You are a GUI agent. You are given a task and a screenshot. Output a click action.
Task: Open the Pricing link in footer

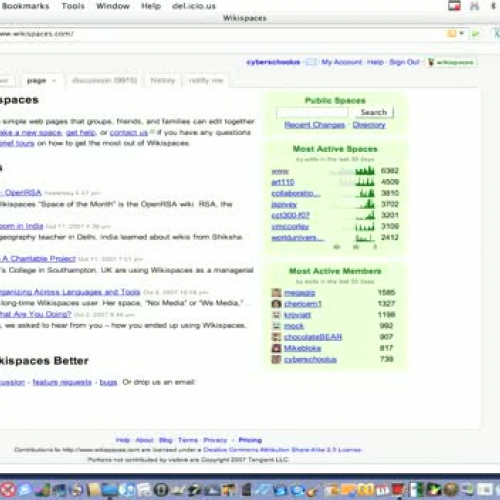[x=250, y=440]
